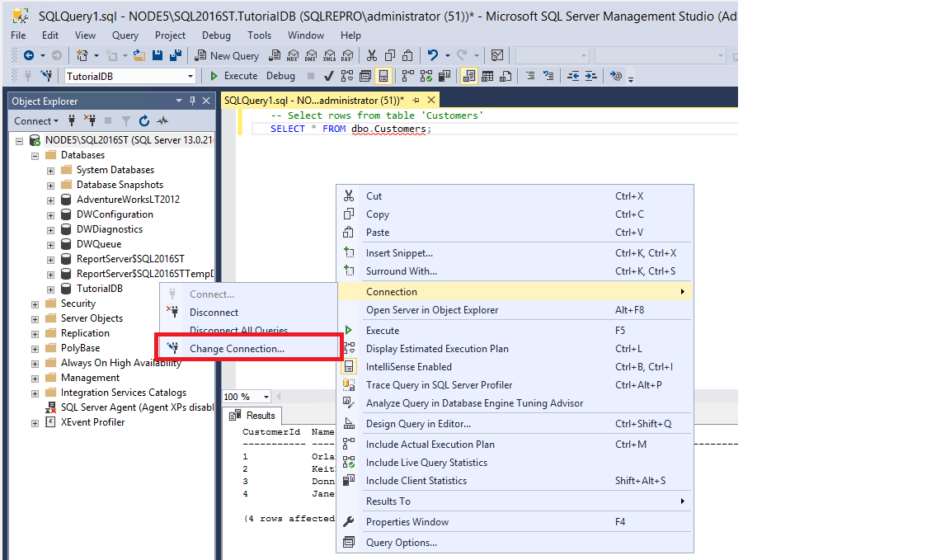This screenshot has height=560, width=950.
Task: Open the TutorialDB database dropdown
Action: click(190, 76)
